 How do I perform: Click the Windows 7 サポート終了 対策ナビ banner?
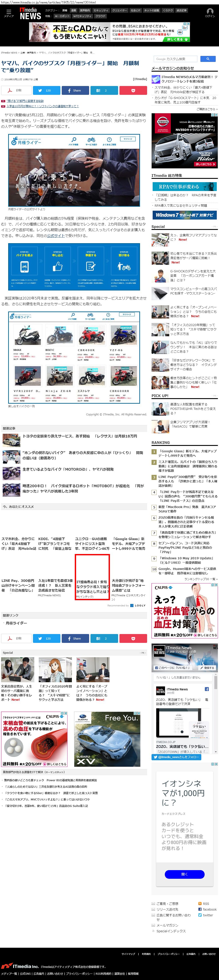[184, 215]
